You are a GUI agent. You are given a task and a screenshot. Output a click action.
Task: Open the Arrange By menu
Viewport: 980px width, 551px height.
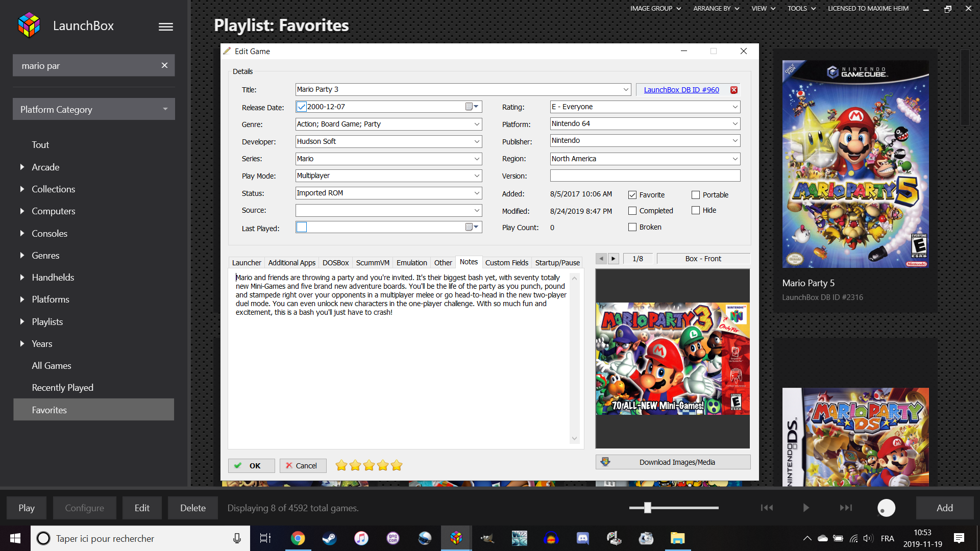point(716,8)
